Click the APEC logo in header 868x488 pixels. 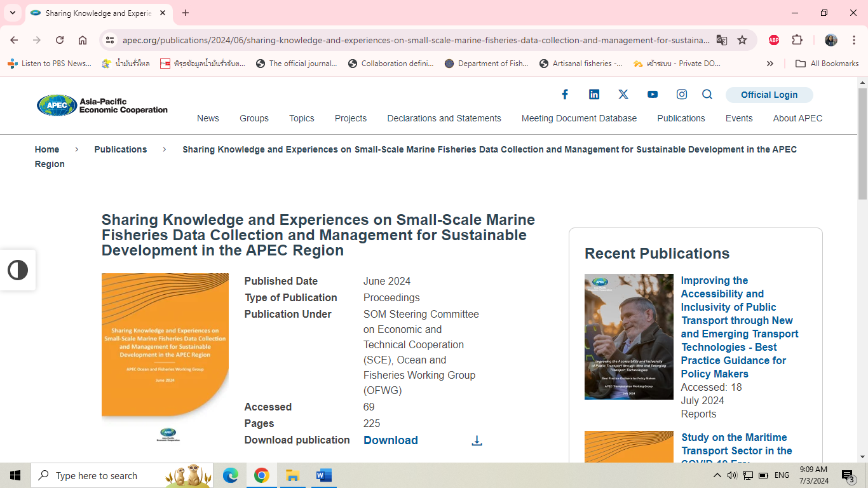[102, 105]
